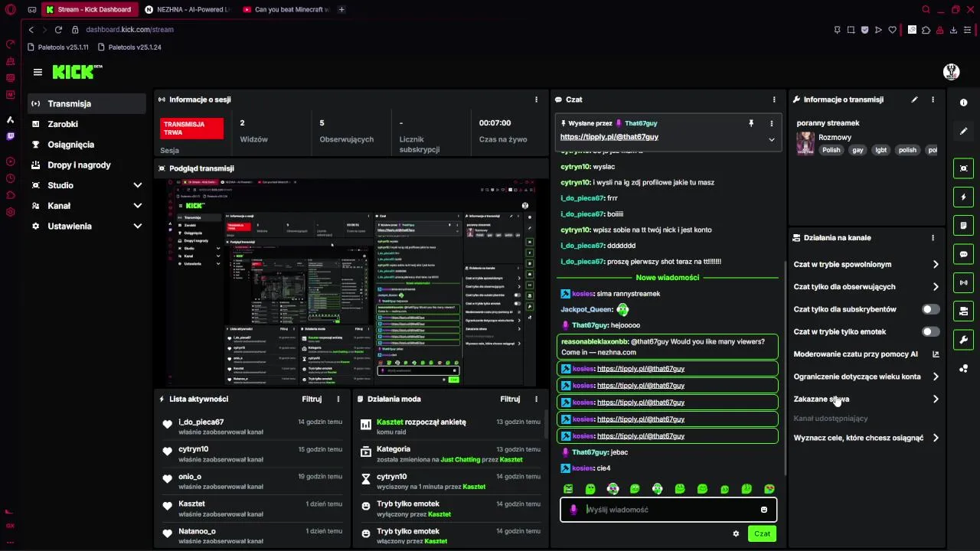Open Zakazane słowa settings
This screenshot has height=551, width=980.
866,399
